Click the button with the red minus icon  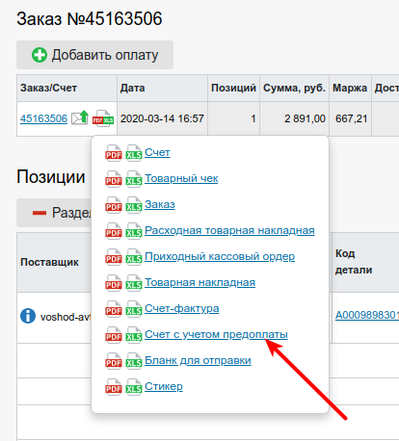(54, 213)
